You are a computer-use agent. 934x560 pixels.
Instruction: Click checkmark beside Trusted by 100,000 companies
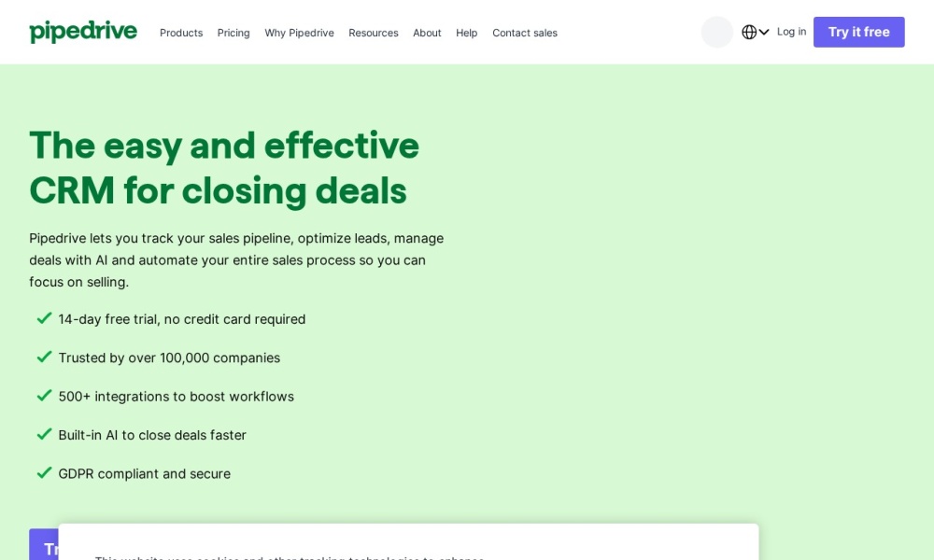coord(44,357)
